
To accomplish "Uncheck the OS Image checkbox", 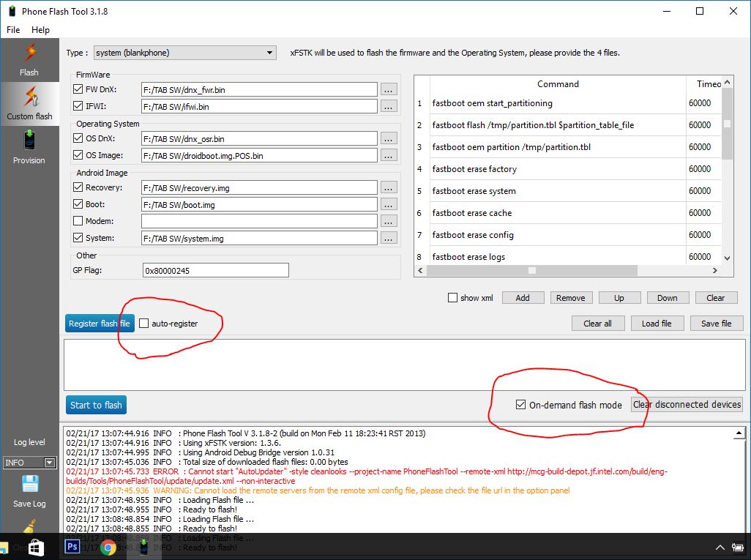I will click(x=78, y=154).
